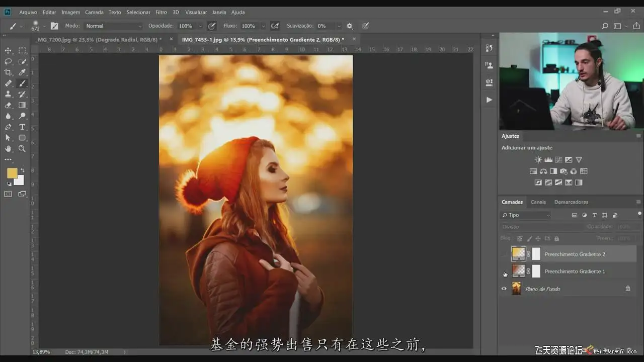Viewport: 644px width, 362px height.
Task: Click the yellow foreground color swatch
Action: click(x=12, y=173)
